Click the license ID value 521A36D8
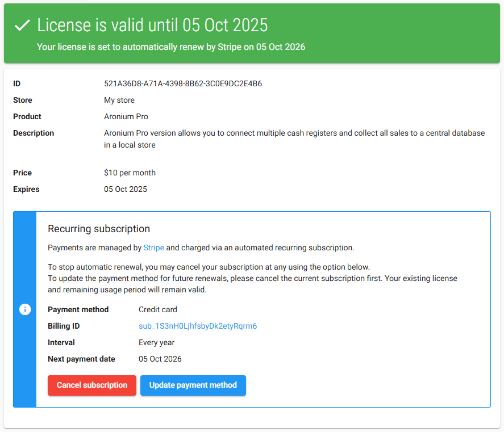Viewport: 504px width, 432px height. [182, 83]
